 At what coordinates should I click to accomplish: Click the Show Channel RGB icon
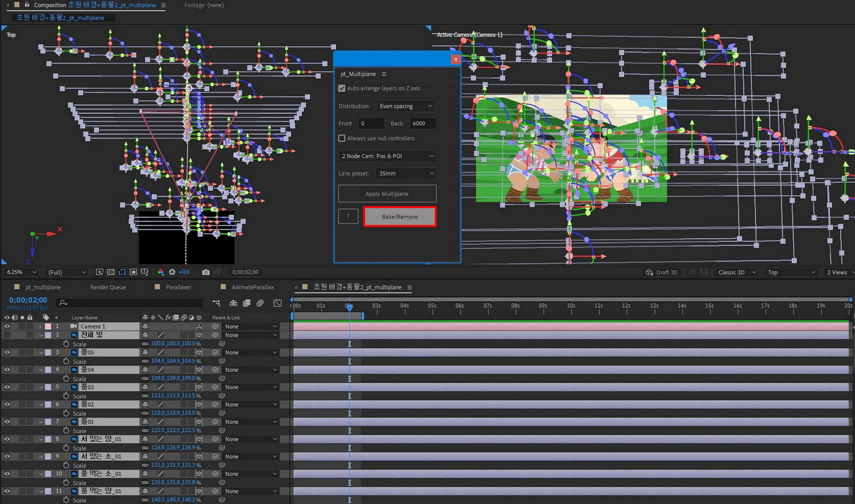point(161,272)
